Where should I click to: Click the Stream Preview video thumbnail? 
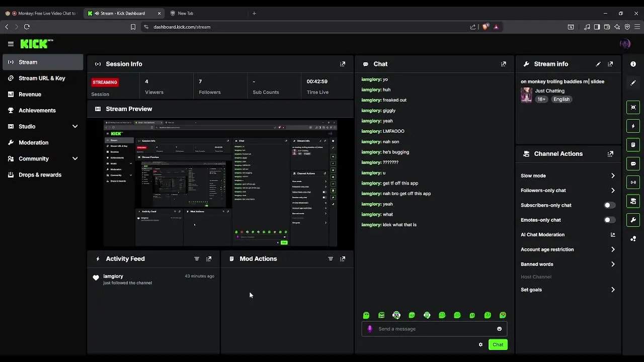coord(220,183)
